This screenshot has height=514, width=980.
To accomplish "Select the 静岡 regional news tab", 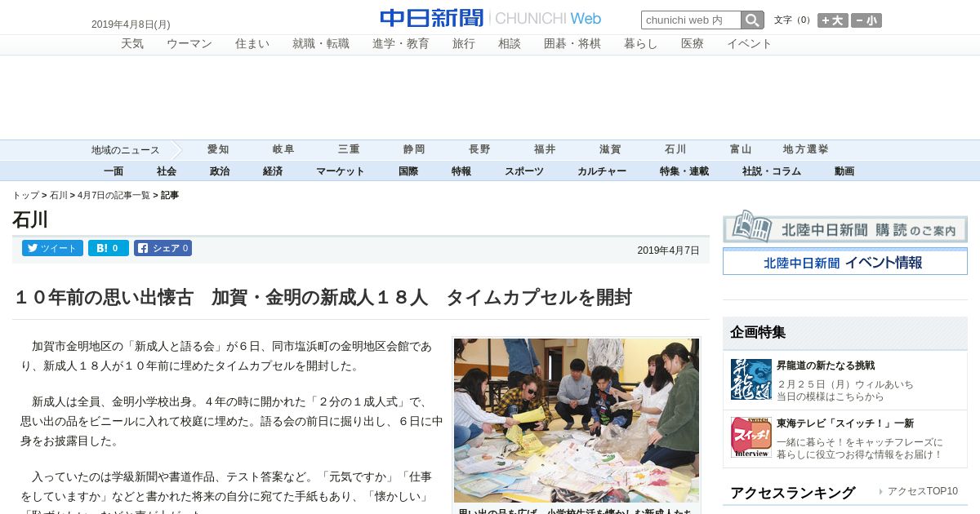I will tap(414, 149).
